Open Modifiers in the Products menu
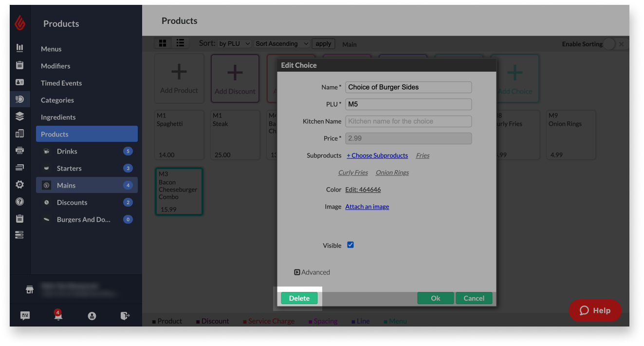The image size is (644, 346). (x=55, y=66)
